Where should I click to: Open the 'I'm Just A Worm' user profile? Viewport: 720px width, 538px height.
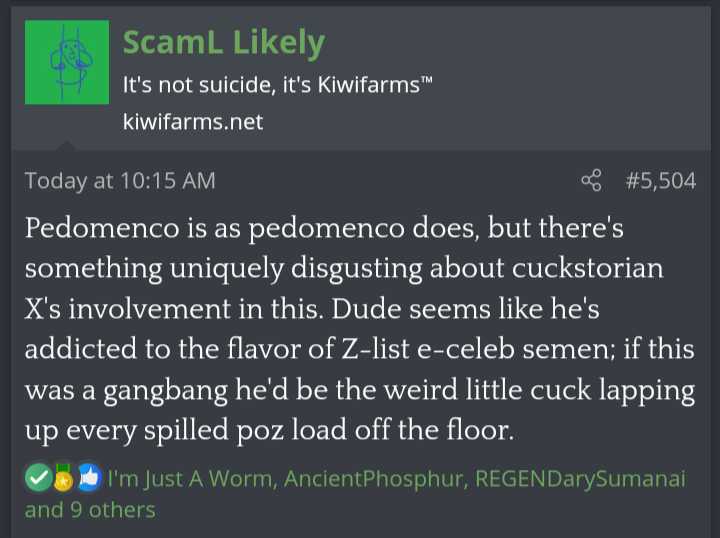pos(190,479)
